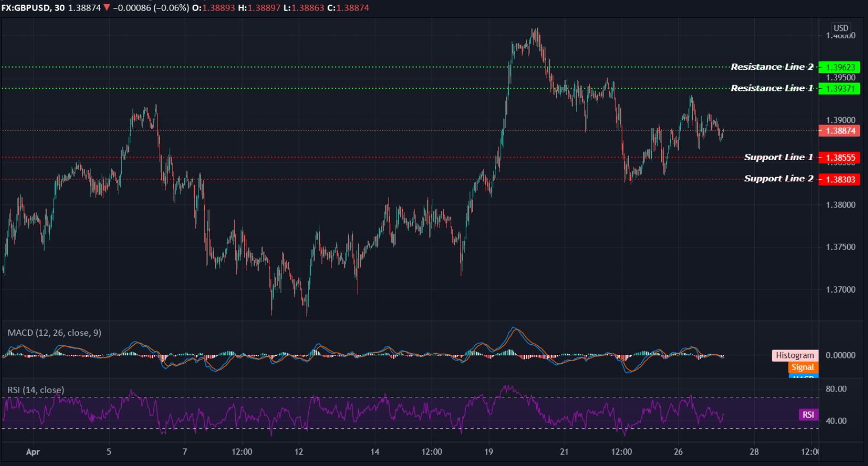Click the 1.38555 red price tag
This screenshot has width=868, height=466.
click(839, 158)
